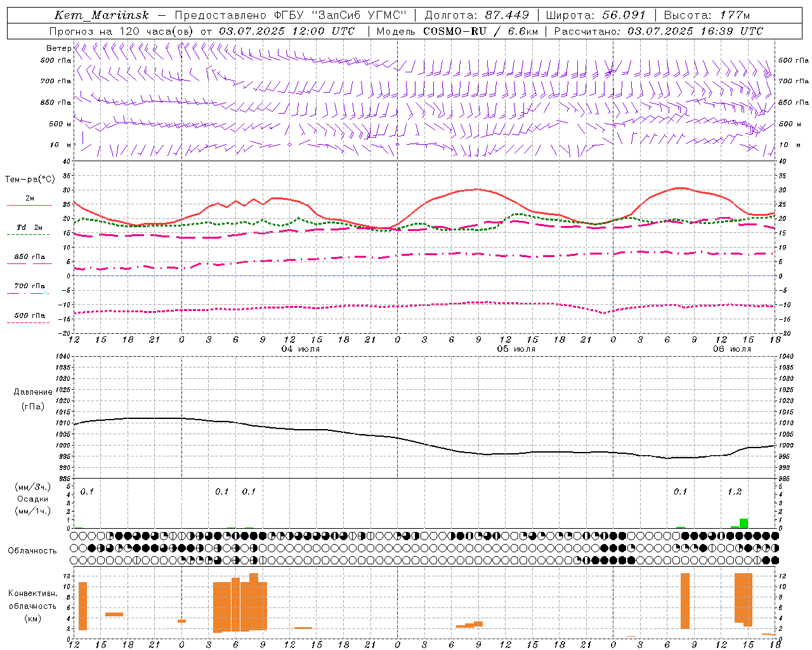Viewport: 812px width, 650px height.
Task: Click the 'Конвективн.' convective cloud label
Action: (33, 594)
